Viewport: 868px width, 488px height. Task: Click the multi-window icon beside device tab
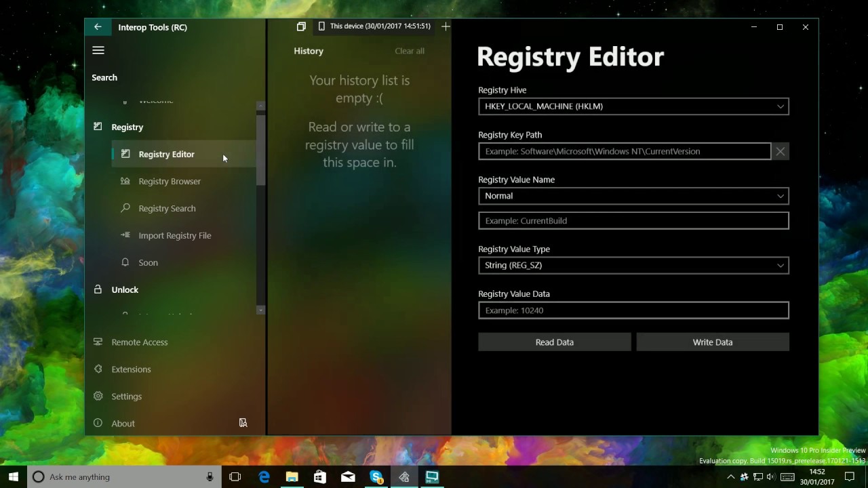coord(301,26)
